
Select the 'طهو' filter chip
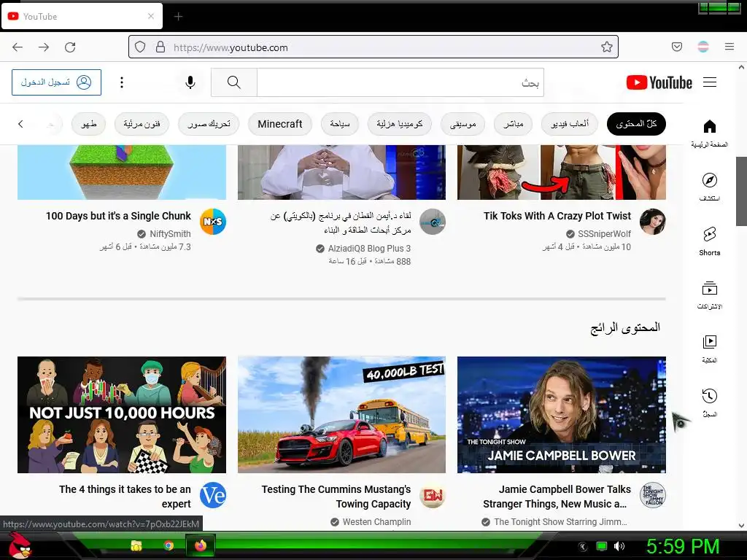pyautogui.click(x=88, y=124)
